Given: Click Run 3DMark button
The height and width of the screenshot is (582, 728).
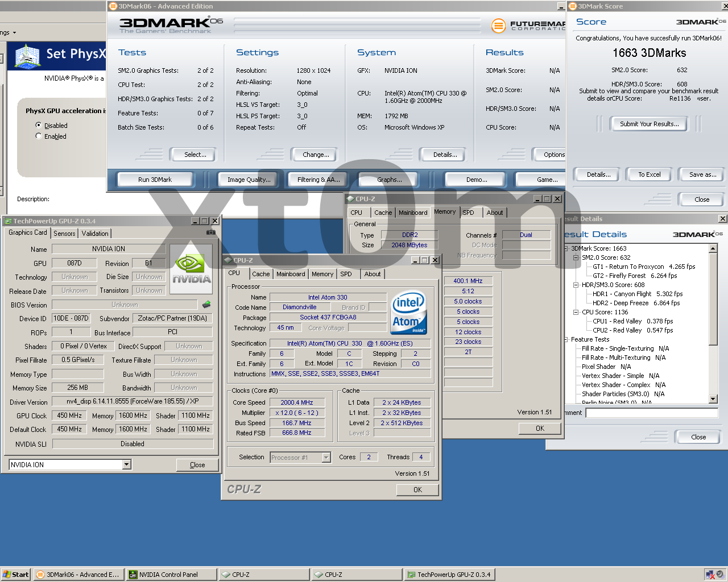Looking at the screenshot, I should tap(155, 180).
